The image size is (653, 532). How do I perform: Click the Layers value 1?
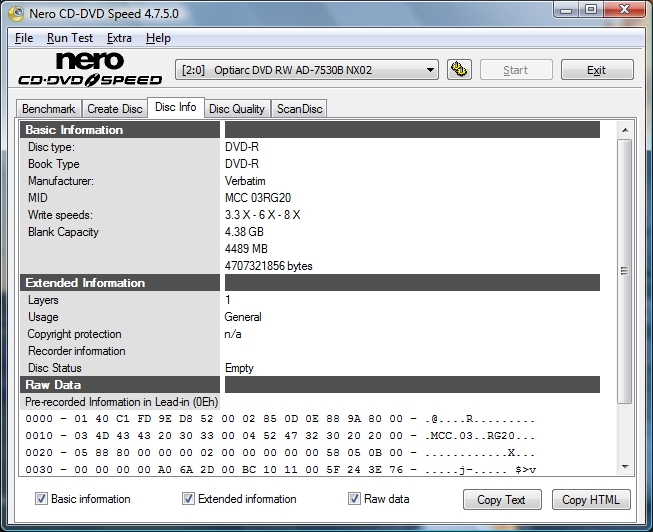click(228, 300)
